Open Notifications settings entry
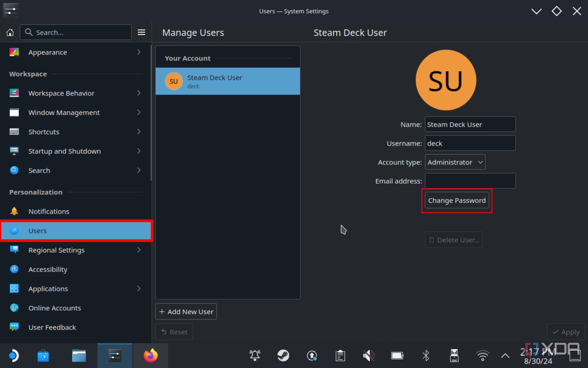Screen dimensions: 588x368 click(76, 211)
